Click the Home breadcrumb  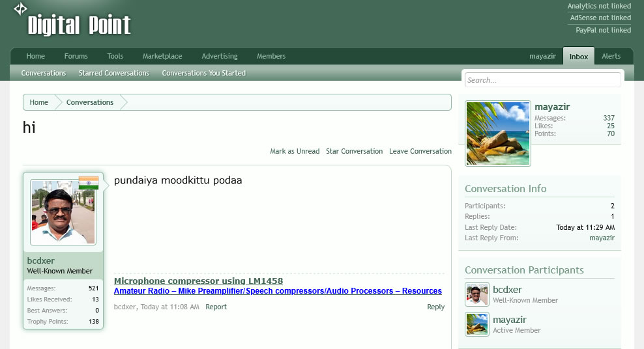(x=38, y=102)
